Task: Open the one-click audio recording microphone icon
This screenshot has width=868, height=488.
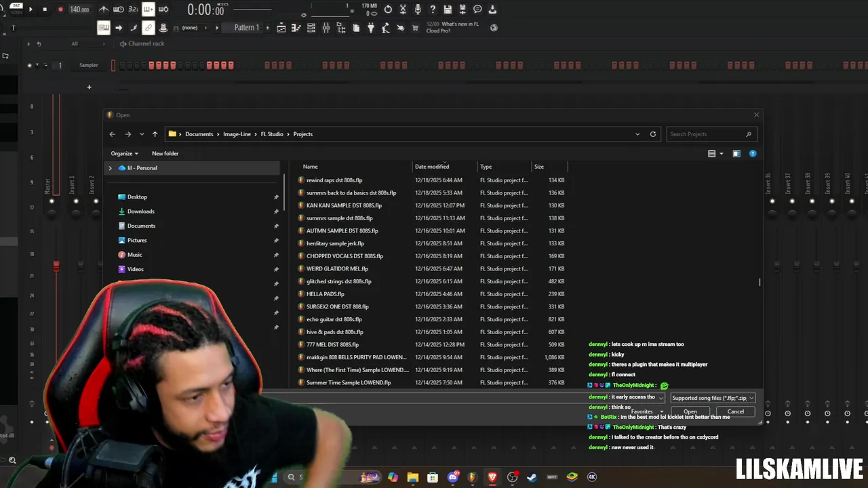Action: 418,9
